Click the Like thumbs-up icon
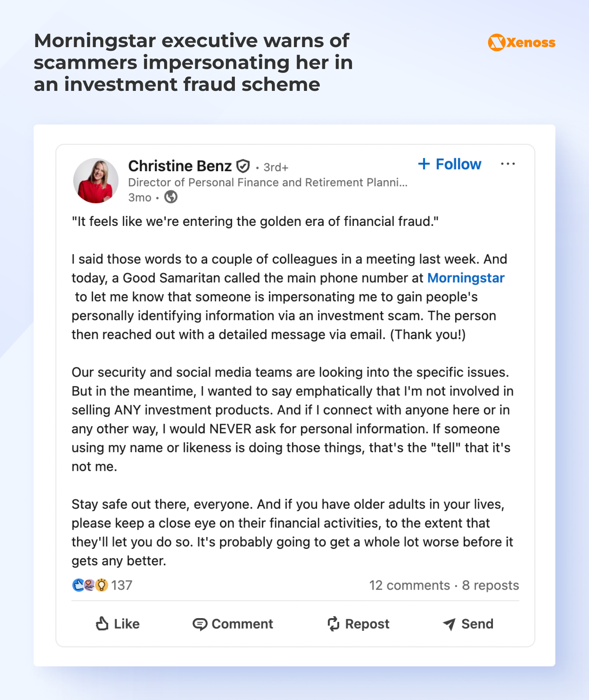Screen dimensions: 589x700 tap(103, 624)
